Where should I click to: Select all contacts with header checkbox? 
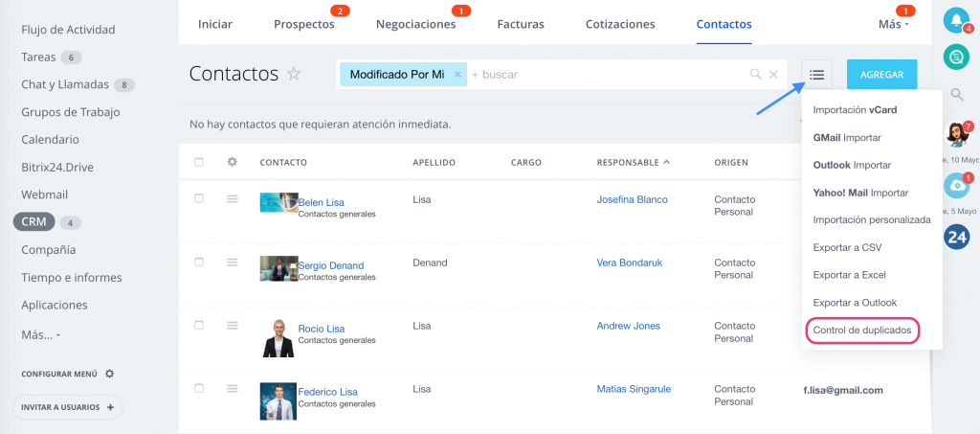[x=199, y=162]
